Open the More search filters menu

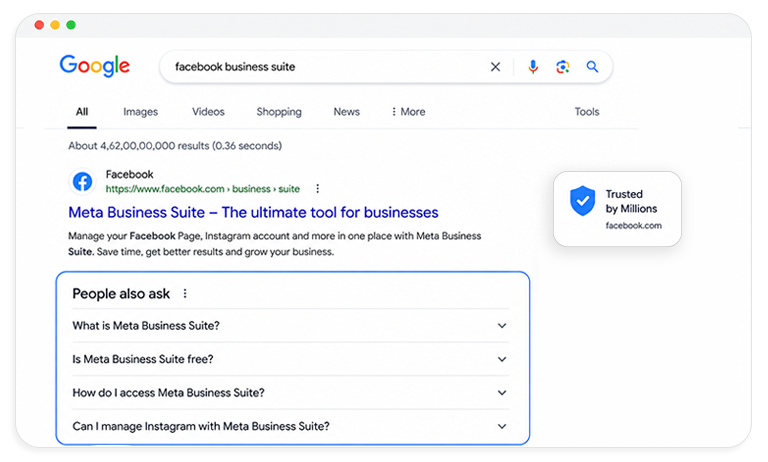pos(408,112)
